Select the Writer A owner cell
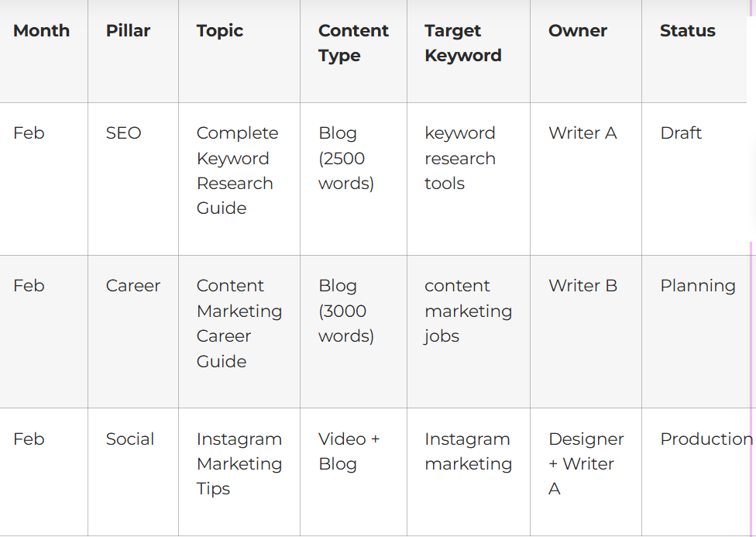This screenshot has height=537, width=756. click(x=582, y=133)
